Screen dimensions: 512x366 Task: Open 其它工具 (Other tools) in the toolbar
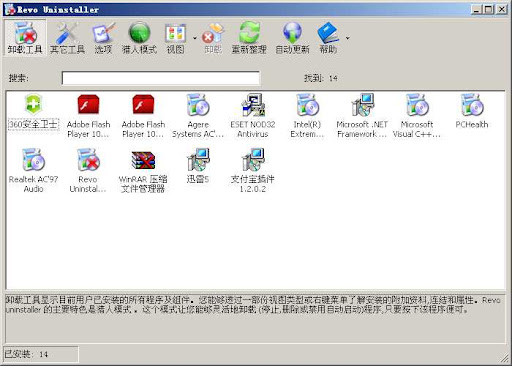click(67, 38)
